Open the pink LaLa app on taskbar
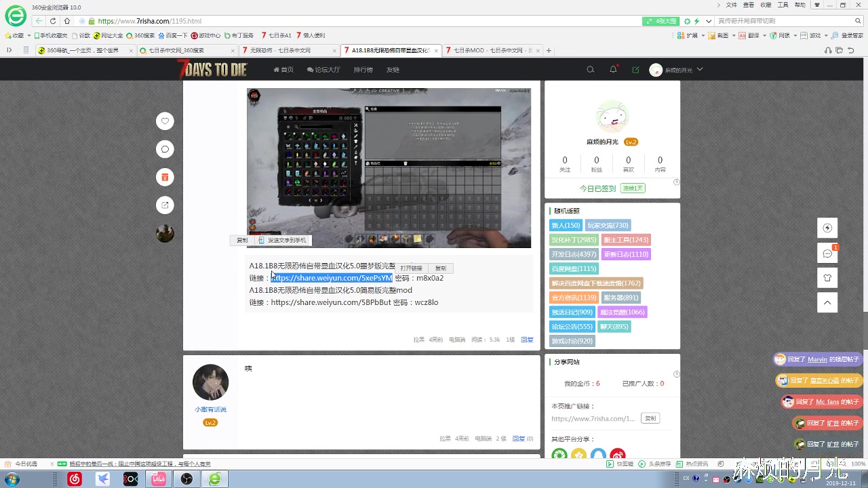This screenshot has width=868, height=488. [x=159, y=479]
